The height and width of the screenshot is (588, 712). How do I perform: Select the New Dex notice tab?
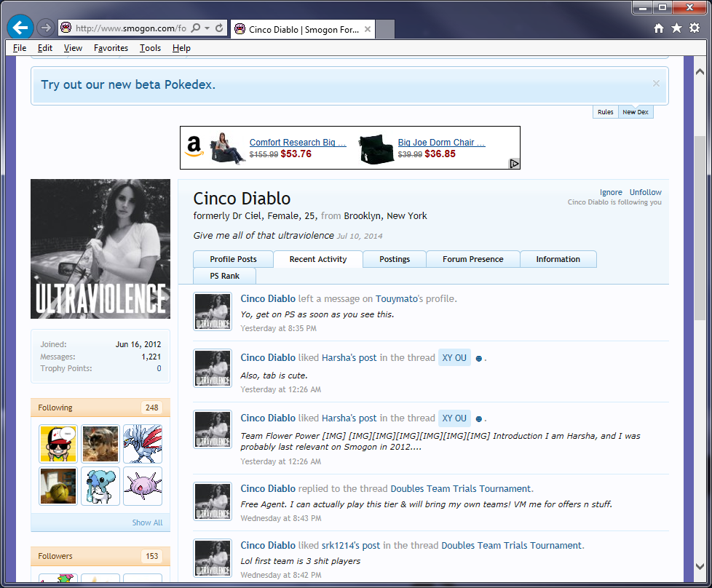point(636,112)
